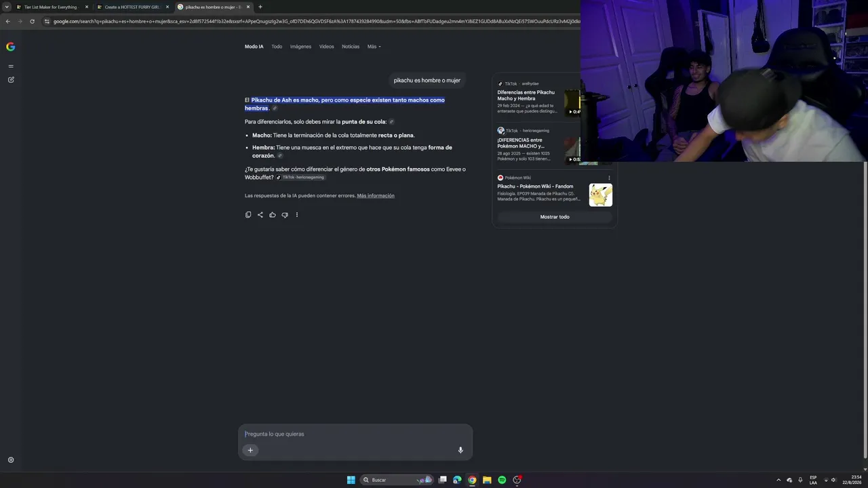The image size is (868, 488).
Task: Open OBS Studio from the taskbar
Action: coord(517,480)
